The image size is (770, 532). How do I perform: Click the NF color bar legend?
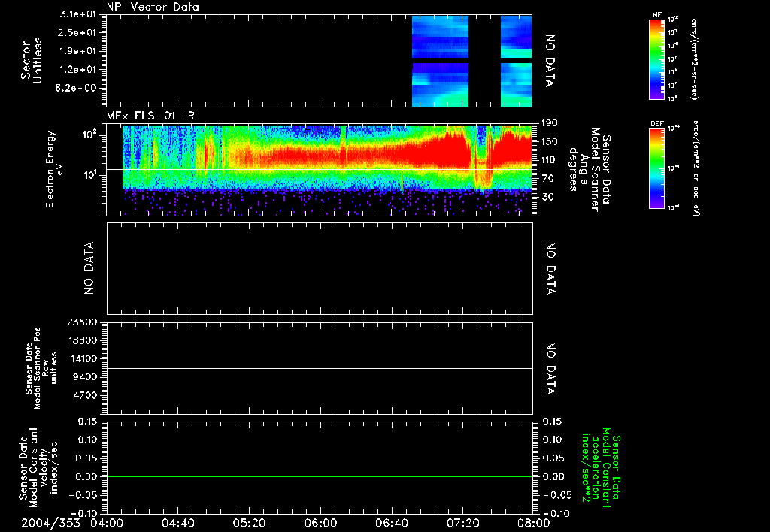point(656,59)
